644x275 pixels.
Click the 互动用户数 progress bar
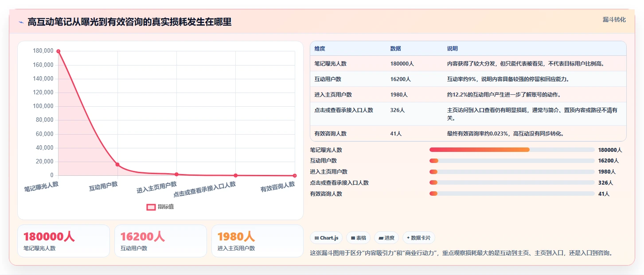512,161
